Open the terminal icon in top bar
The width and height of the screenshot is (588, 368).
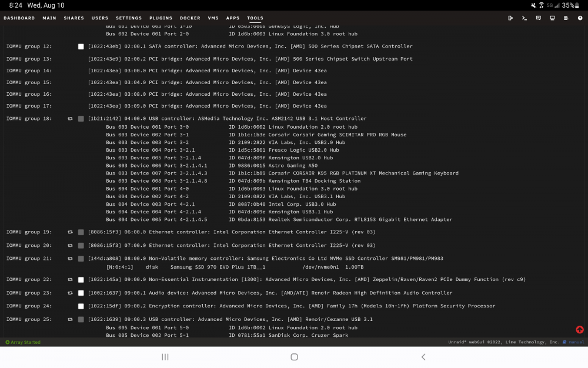[524, 18]
